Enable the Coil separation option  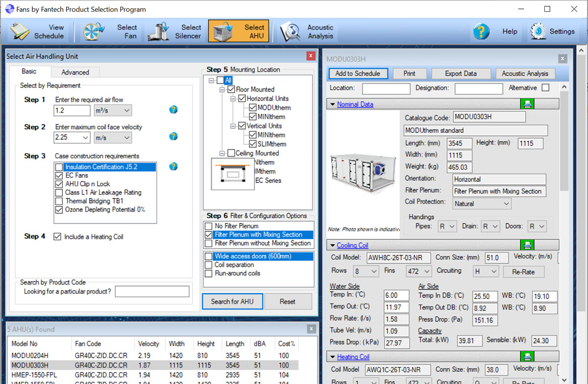209,265
